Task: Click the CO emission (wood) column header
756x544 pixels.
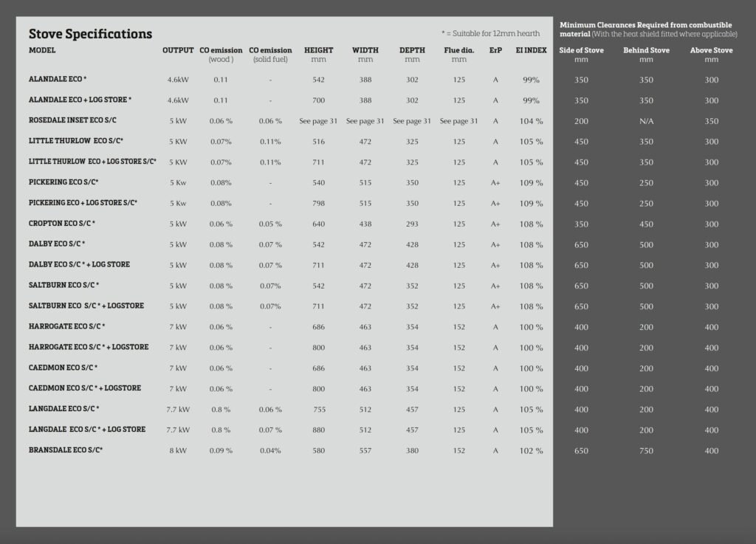Action: [x=221, y=55]
